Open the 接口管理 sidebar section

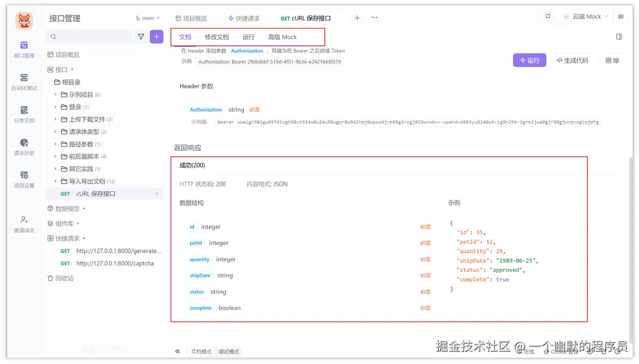pos(24,49)
